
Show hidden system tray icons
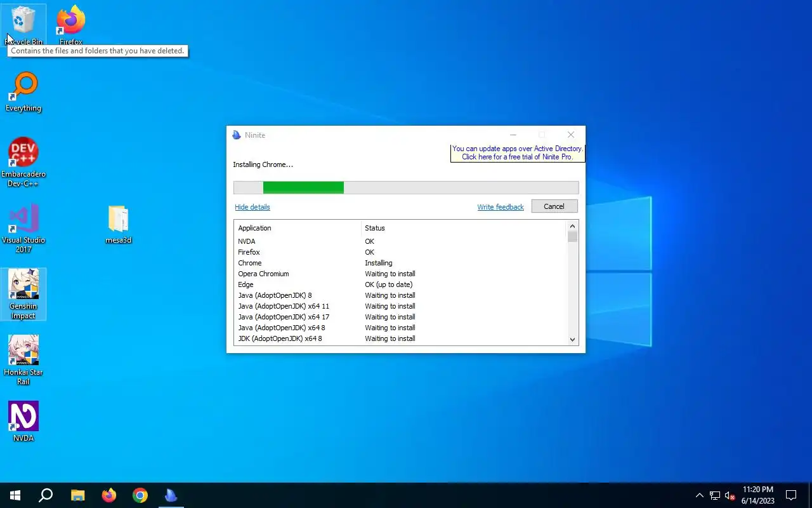pos(699,495)
